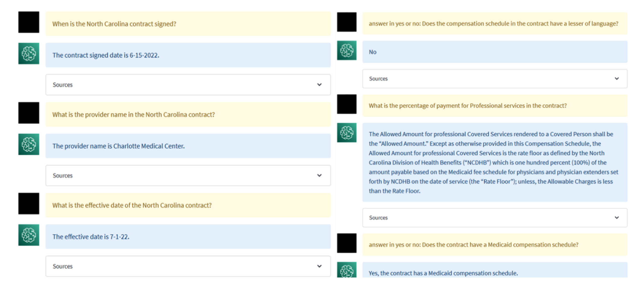Click the chevron on Sources below the Allowed Amount answer
644x289 pixels.
[x=617, y=218]
